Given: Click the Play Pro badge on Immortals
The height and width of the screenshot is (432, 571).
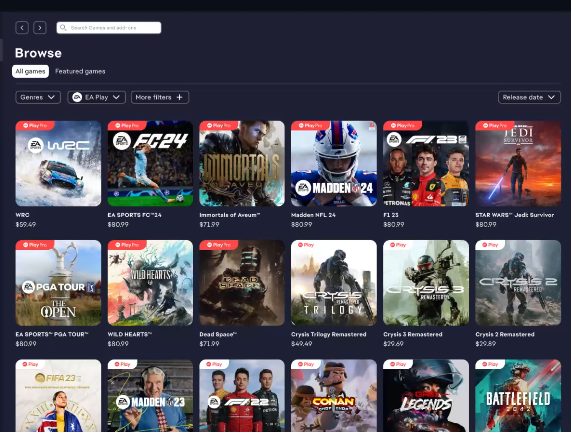Looking at the screenshot, I should pyautogui.click(x=219, y=125).
